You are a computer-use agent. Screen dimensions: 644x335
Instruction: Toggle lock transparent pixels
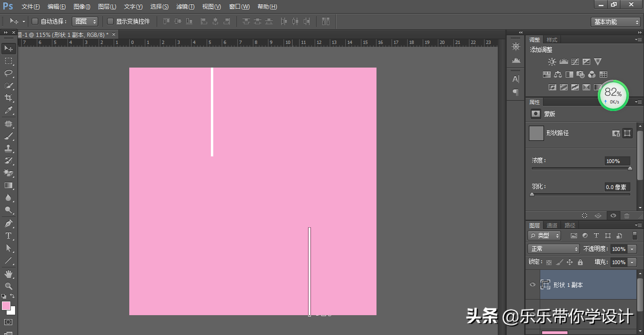[x=549, y=262]
